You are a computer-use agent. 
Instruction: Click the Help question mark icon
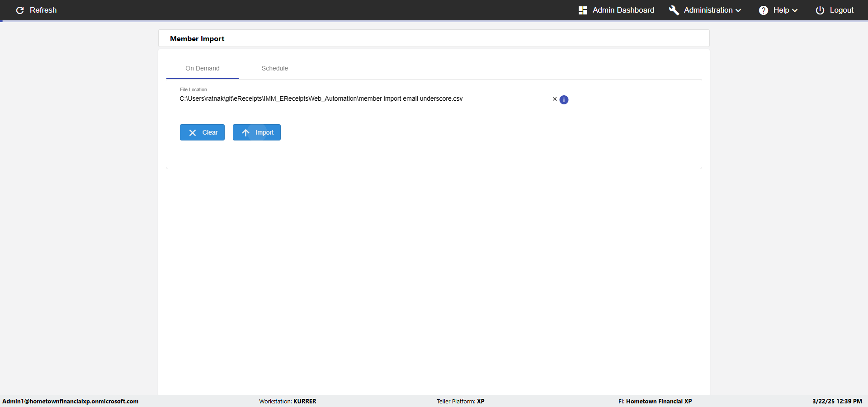(x=764, y=10)
